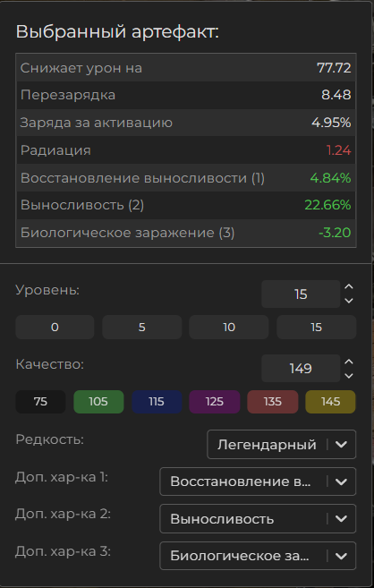Image resolution: width=374 pixels, height=588 pixels.
Task: Expand the Доп. хар-ка 3 dropdown chevron
Action: point(341,556)
